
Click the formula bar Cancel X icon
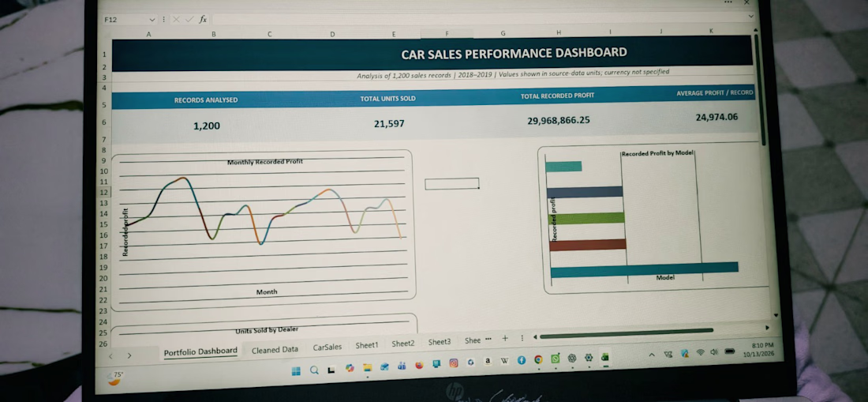(176, 20)
